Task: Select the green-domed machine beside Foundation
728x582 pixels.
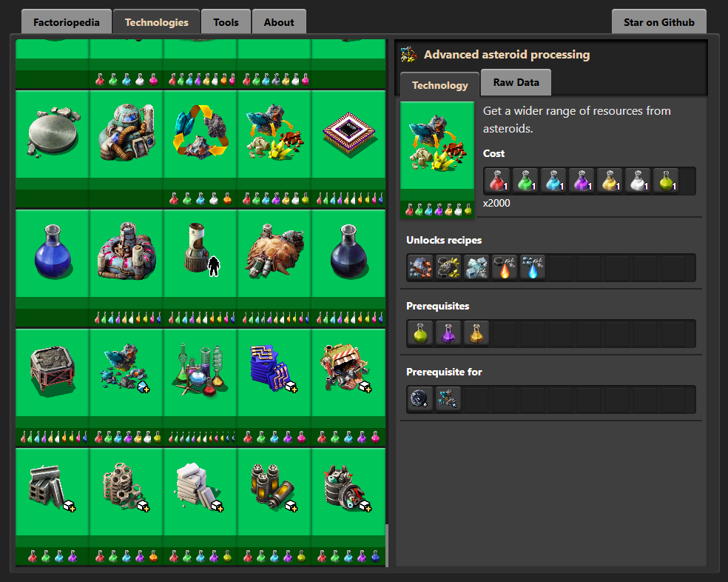Action: tap(126, 149)
